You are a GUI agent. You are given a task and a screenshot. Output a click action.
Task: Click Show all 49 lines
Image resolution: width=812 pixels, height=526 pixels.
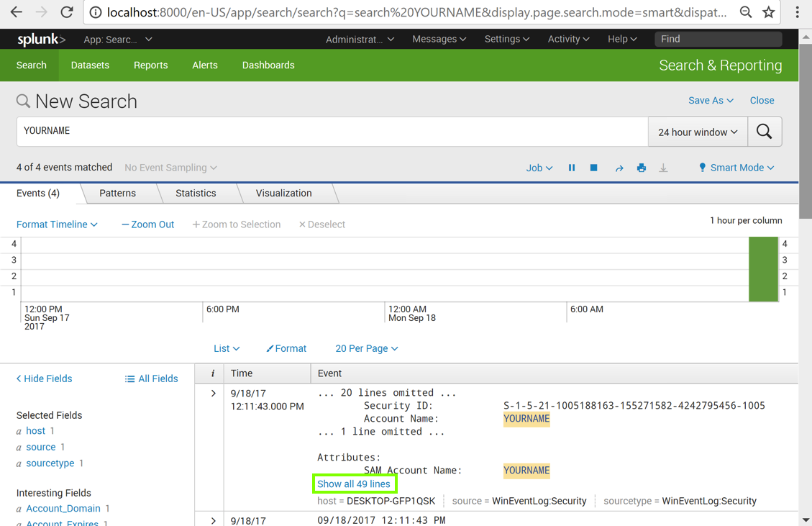tap(354, 484)
